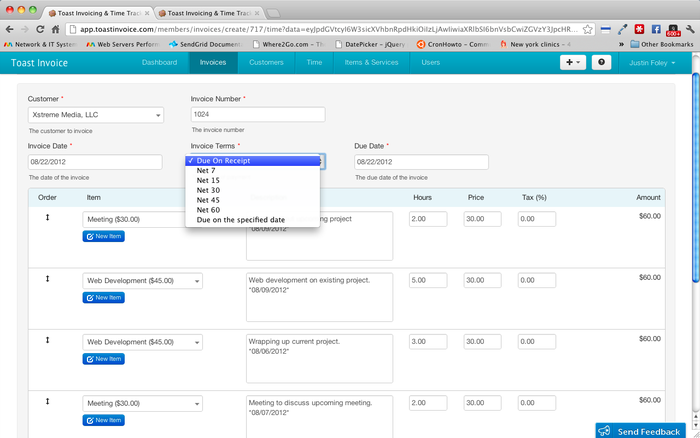Reload the page with the refresh icon

pyautogui.click(x=51, y=30)
